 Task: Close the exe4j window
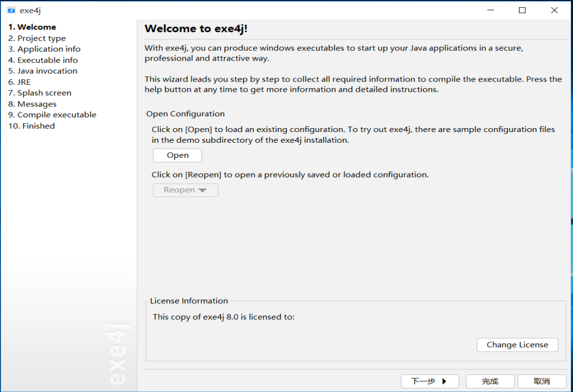click(x=554, y=10)
